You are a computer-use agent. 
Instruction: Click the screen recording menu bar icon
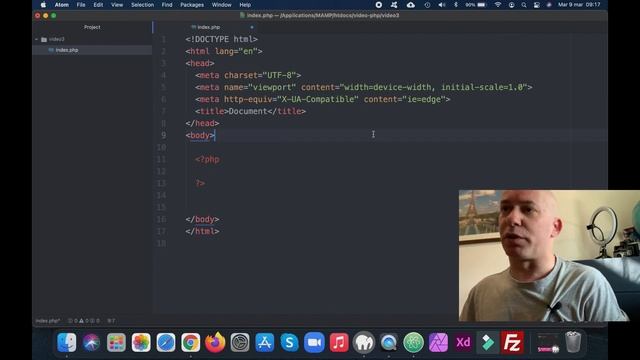(379, 5)
